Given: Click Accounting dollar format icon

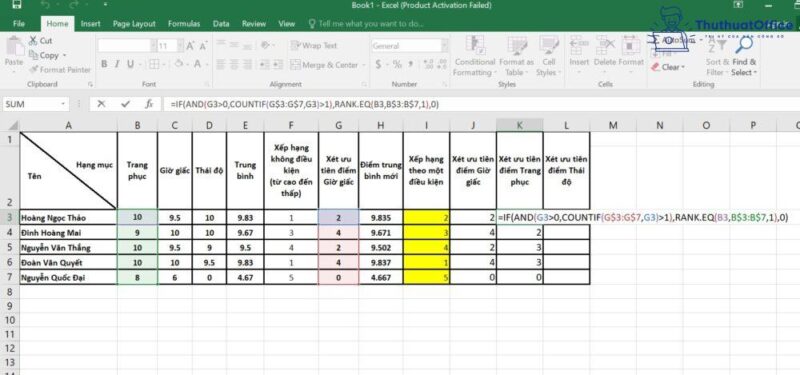Looking at the screenshot, I should tap(379, 65).
